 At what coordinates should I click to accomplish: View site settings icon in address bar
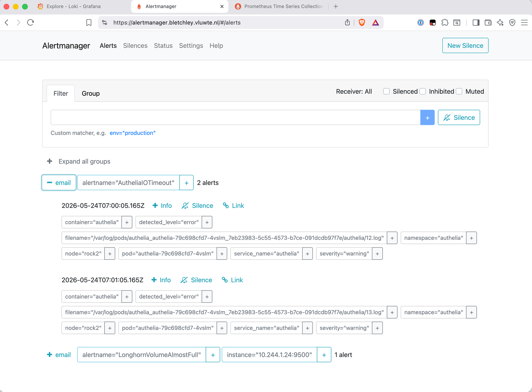[105, 23]
